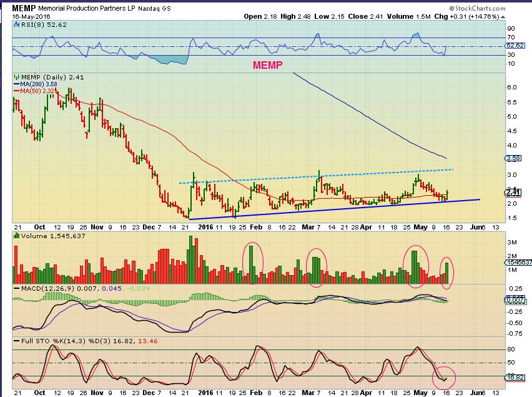Click the MA(200) 3.58 legend text

[38, 84]
